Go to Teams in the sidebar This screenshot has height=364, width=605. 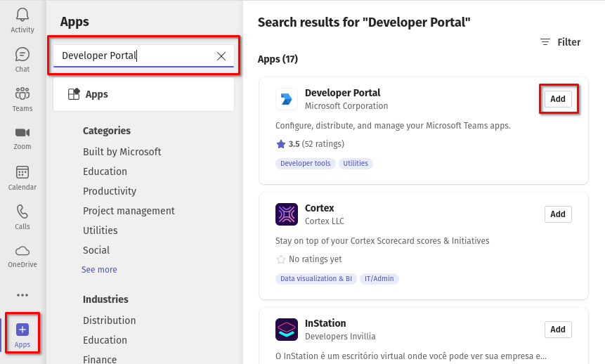click(22, 99)
